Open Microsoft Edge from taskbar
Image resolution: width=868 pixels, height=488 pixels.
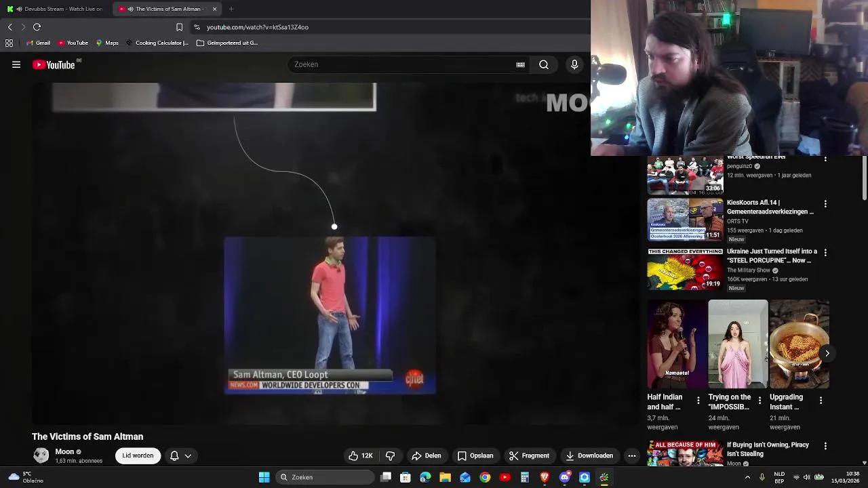(x=425, y=477)
